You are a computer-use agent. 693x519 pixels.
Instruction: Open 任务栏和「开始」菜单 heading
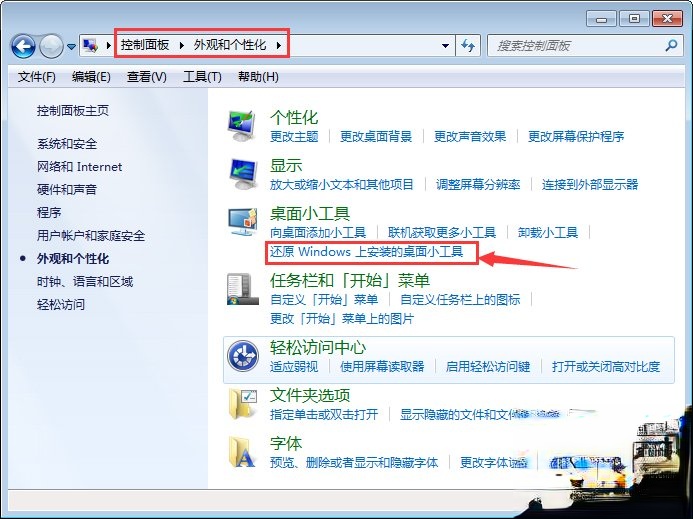pos(350,281)
